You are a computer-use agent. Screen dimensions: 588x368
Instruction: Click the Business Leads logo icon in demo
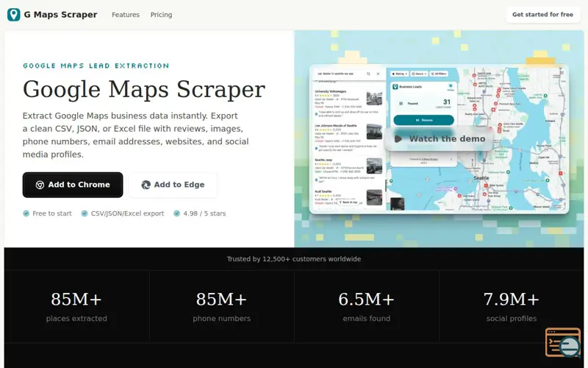click(x=395, y=87)
